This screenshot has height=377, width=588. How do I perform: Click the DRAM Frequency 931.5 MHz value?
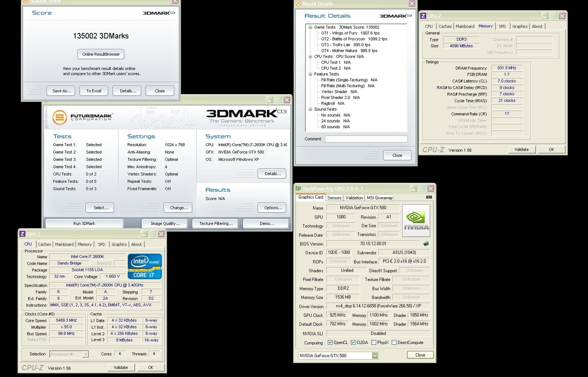[x=507, y=68]
